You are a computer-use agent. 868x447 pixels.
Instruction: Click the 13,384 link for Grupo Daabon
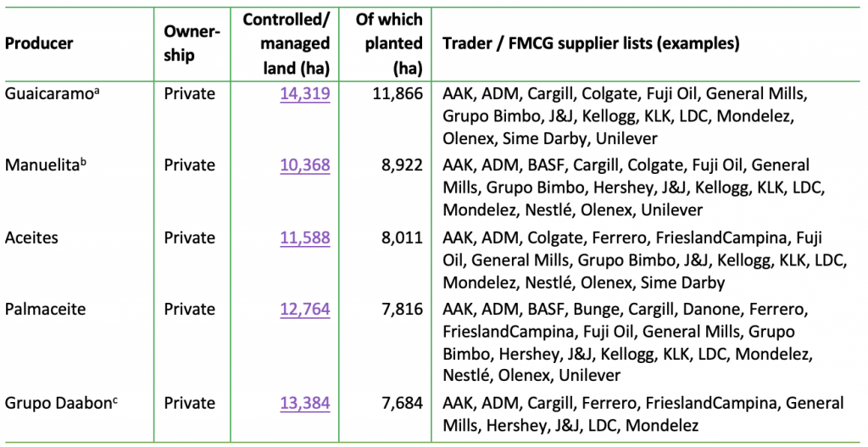(304, 403)
